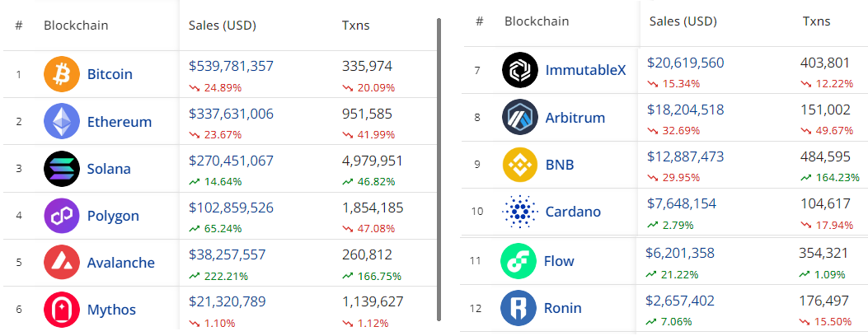Image resolution: width=868 pixels, height=336 pixels.
Task: Click the black Solana logo icon
Action: [62, 169]
